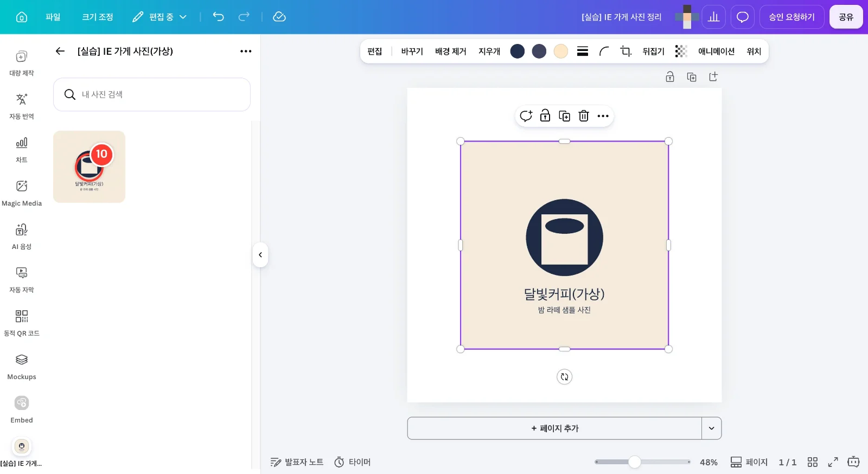868x474 pixels.
Task: Go back from the 가게 사진(가상) folder
Action: (x=60, y=51)
